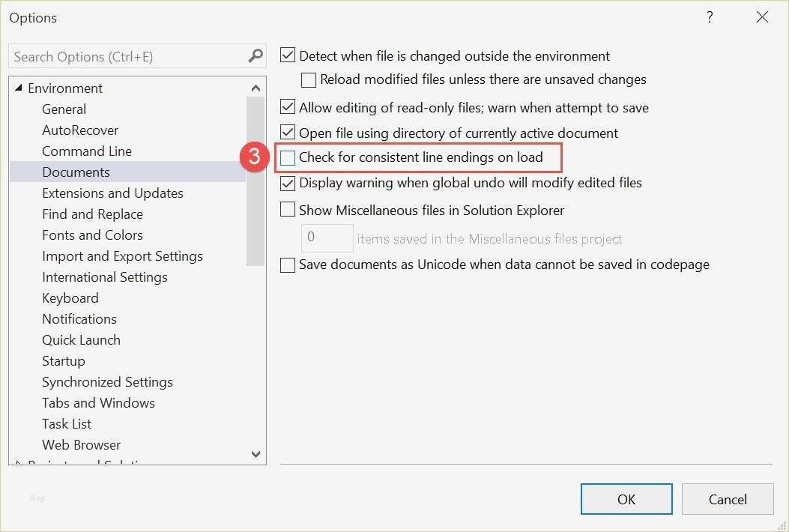Enable Check for consistent line endings
This screenshot has height=532, width=789.
point(288,158)
